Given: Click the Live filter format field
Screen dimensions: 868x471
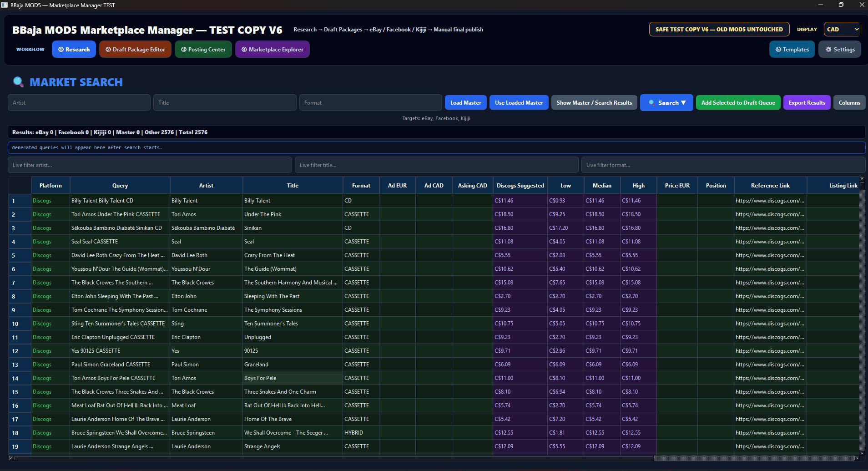Looking at the screenshot, I should (x=723, y=165).
